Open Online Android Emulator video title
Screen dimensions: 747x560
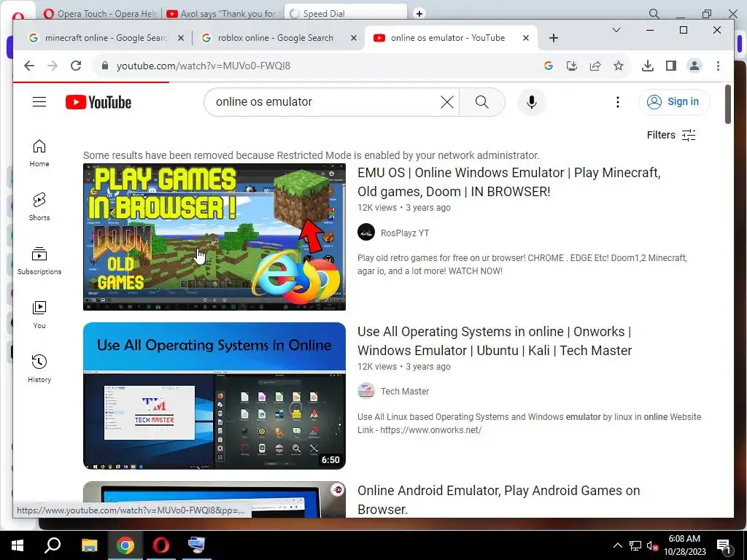(498, 500)
